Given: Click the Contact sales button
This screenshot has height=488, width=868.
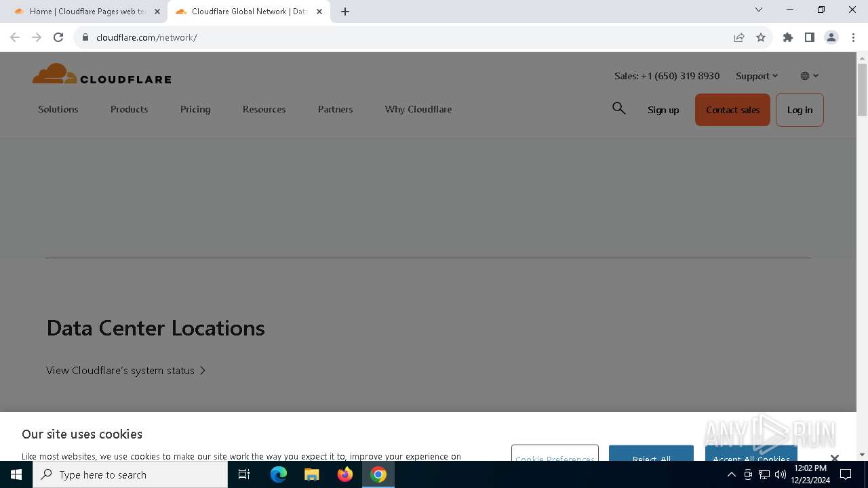Looking at the screenshot, I should (x=732, y=110).
